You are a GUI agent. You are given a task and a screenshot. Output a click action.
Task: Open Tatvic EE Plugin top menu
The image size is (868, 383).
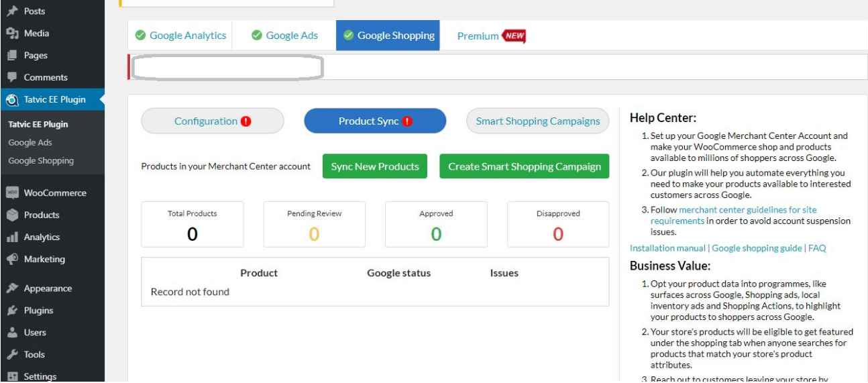point(52,99)
